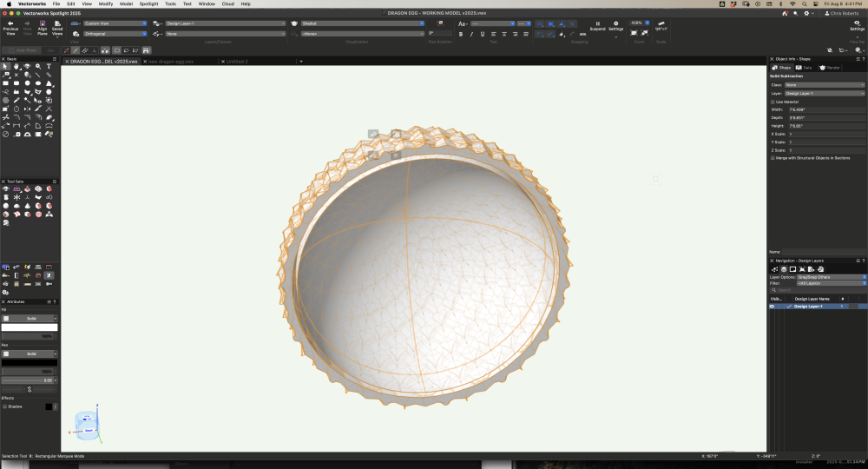The width and height of the screenshot is (868, 469).
Task: Select the Selection arrow tool
Action: (x=5, y=67)
